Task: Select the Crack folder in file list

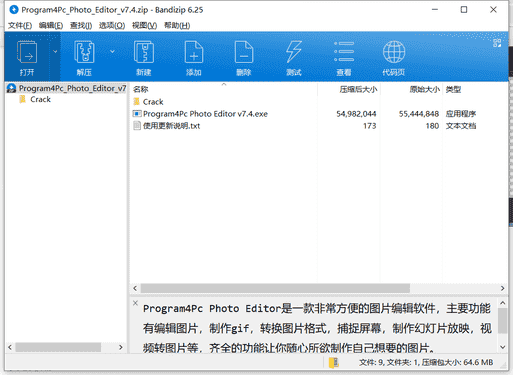Action: click(153, 102)
